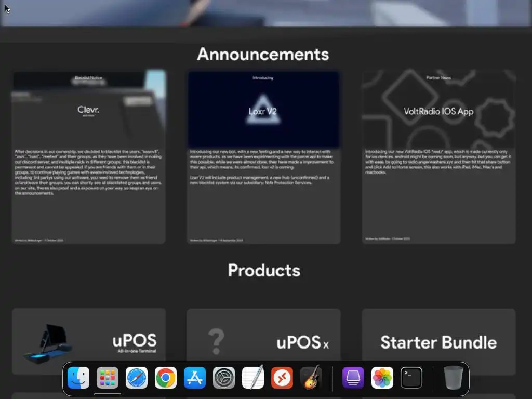Image resolution: width=532 pixels, height=399 pixels.
Task: Launch the red Remote Desktop app
Action: click(x=282, y=378)
